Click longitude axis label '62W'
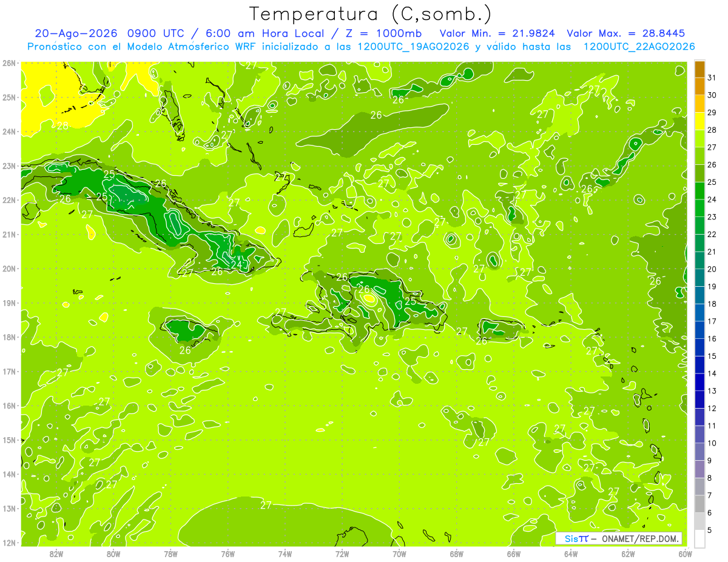Image resolution: width=728 pixels, height=562 pixels. point(628,553)
